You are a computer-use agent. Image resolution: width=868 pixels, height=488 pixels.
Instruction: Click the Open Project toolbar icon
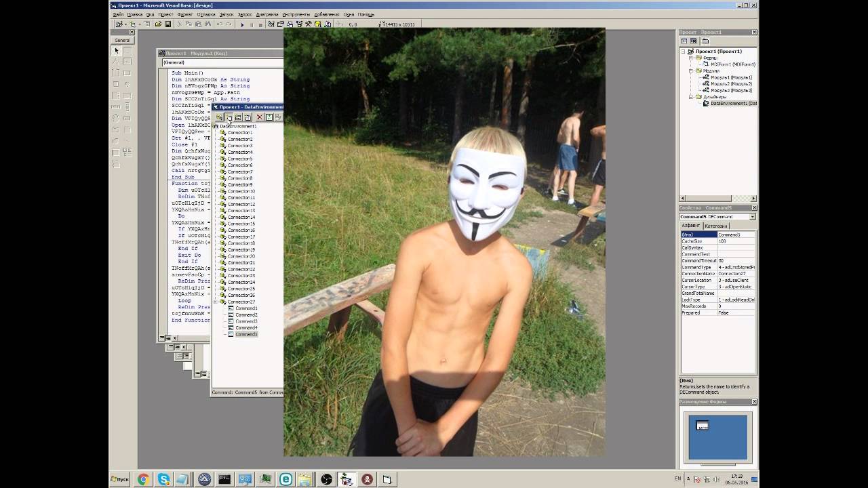158,24
